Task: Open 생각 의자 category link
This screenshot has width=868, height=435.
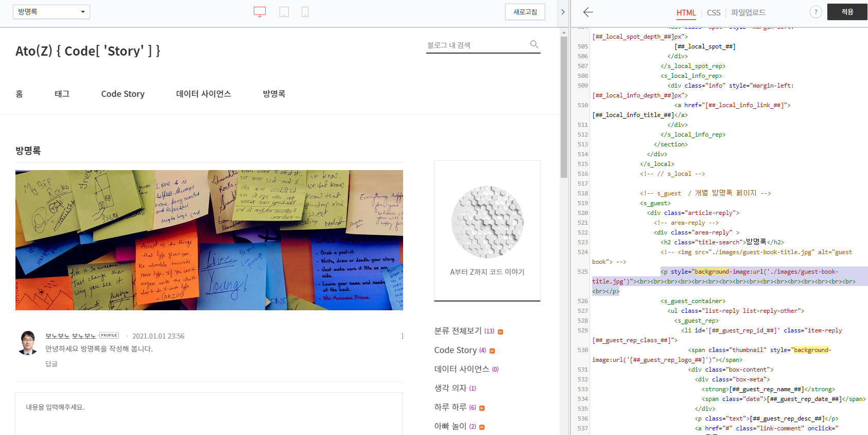Action: [450, 388]
